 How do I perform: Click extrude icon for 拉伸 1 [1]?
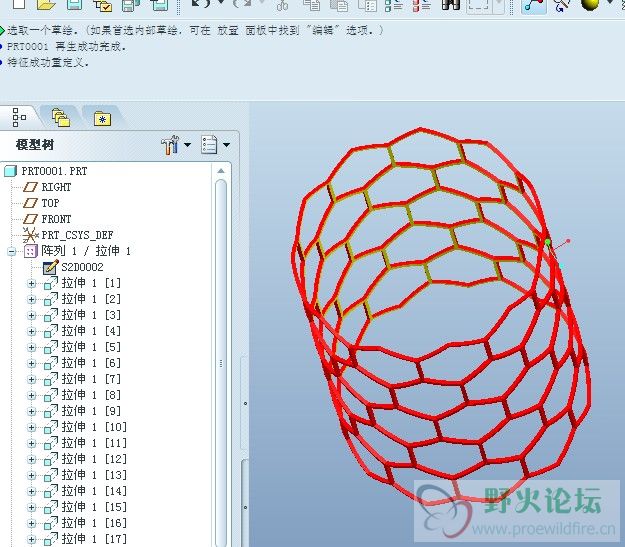(x=51, y=283)
